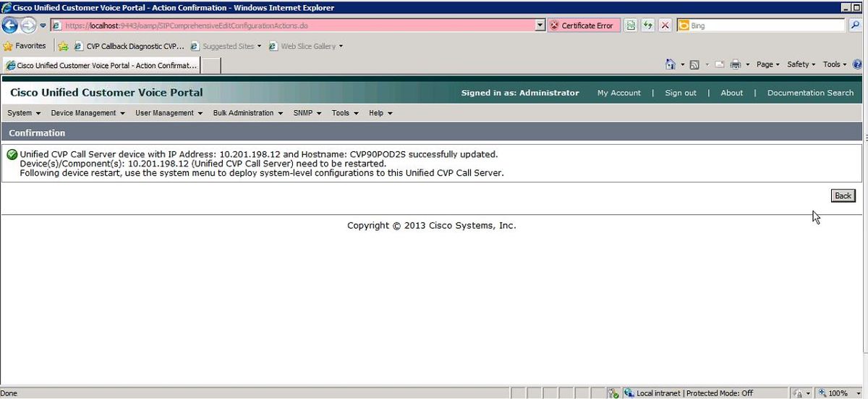Click the Signed in as: Administrator text
Screen dimensions: 868x399
click(x=520, y=93)
